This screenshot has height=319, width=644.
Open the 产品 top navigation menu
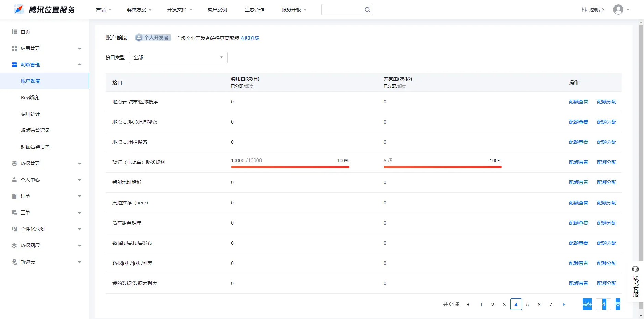click(x=104, y=10)
